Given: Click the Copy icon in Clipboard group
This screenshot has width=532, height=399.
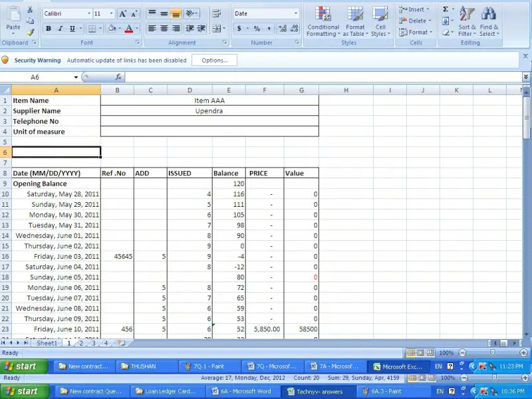Looking at the screenshot, I should tap(30, 21).
